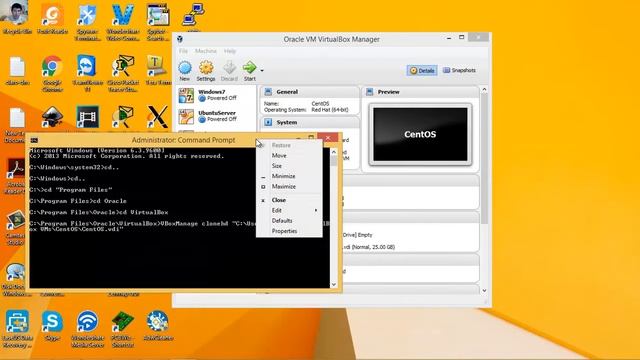Click the Command Prompt title bar icon
This screenshot has height=360, width=640.
pos(34,140)
